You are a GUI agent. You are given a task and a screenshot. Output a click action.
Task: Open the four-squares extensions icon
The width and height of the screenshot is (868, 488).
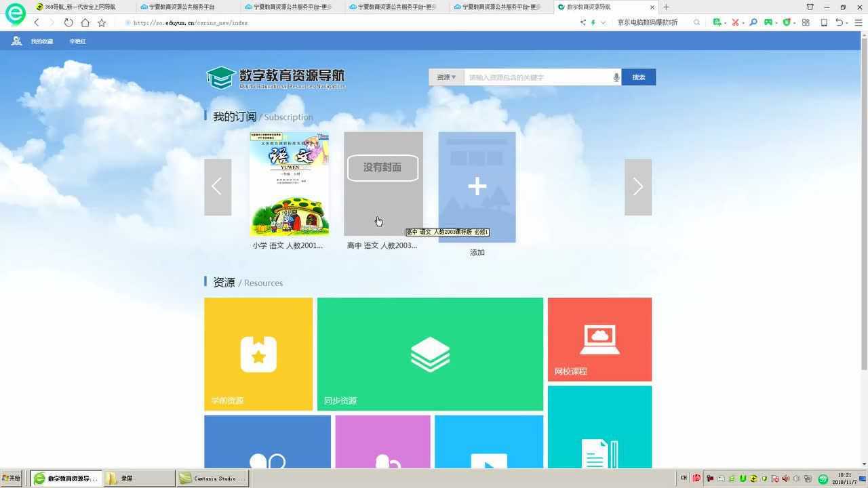806,22
